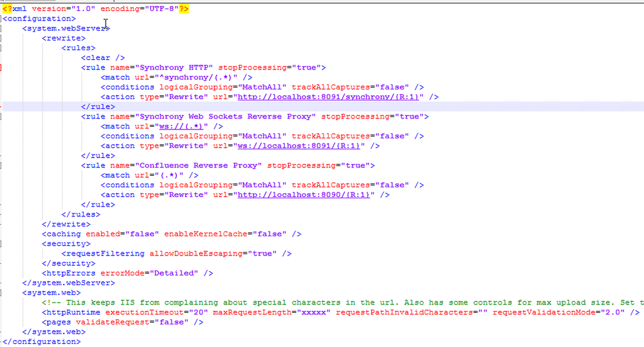This screenshot has width=644, height=347.
Task: Click the closing </rules> tag
Action: coord(81,214)
